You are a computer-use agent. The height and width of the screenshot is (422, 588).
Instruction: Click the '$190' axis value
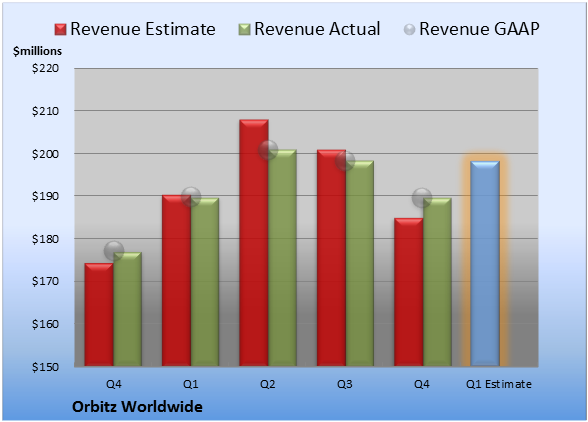pos(45,196)
